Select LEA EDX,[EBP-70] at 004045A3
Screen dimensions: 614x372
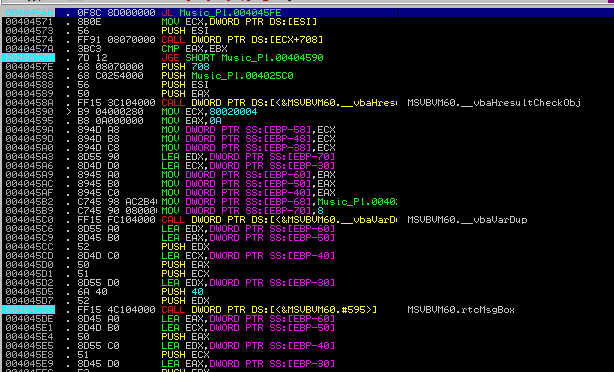248,157
